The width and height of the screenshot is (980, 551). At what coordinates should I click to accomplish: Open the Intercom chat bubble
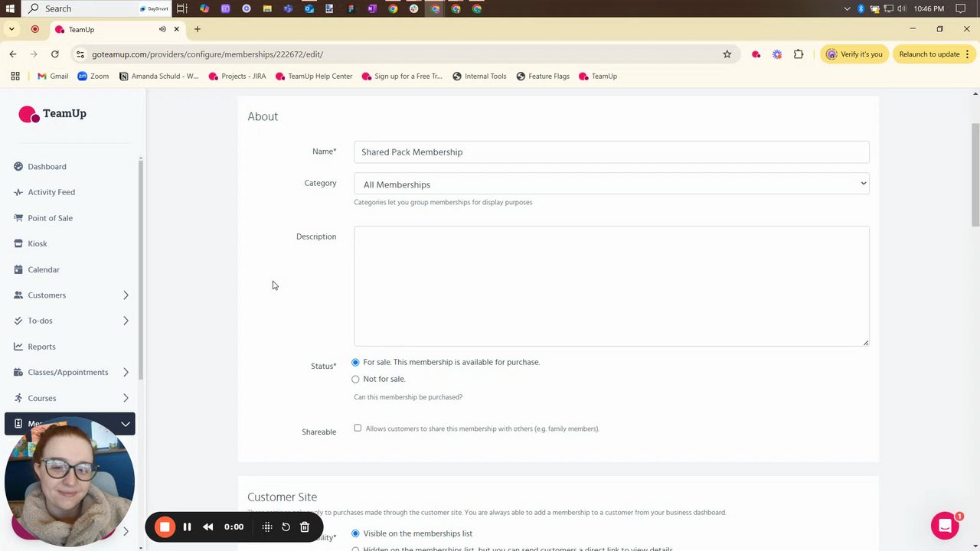pyautogui.click(x=945, y=526)
